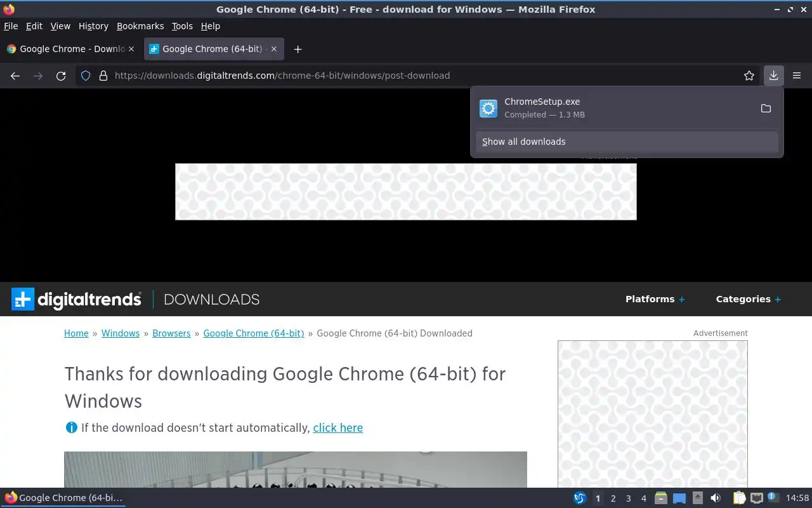Click the top banner advertisement
Viewport: 812px width, 508px height.
[x=406, y=192]
